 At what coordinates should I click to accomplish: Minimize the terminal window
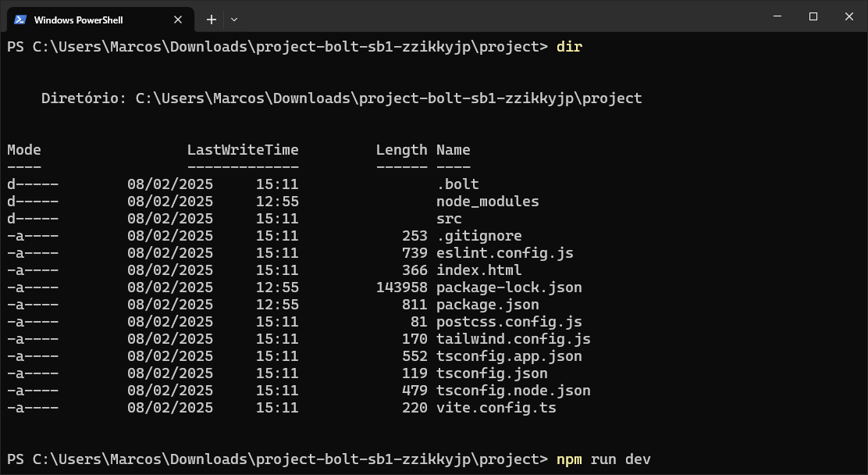click(777, 16)
